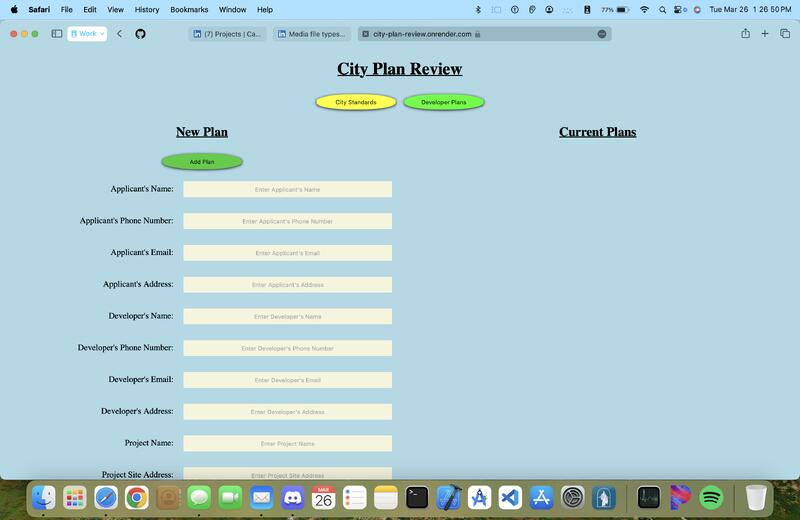Focus the Applicant's Name input field
Image resolution: width=800 pixels, height=520 pixels.
tap(288, 189)
